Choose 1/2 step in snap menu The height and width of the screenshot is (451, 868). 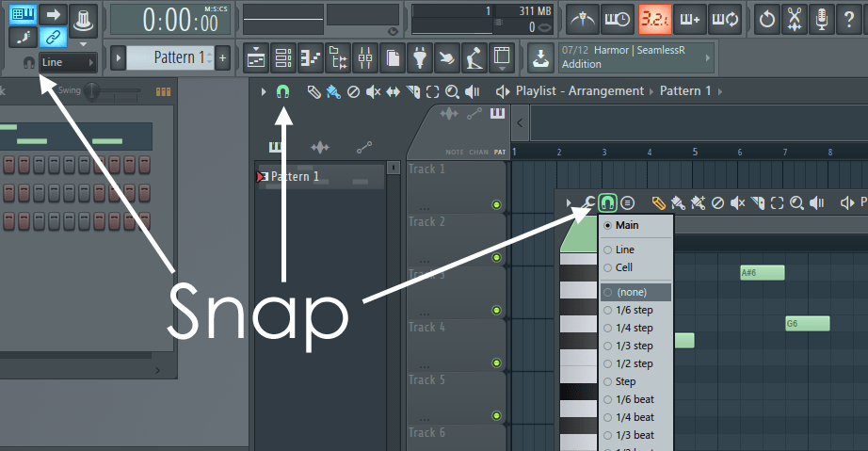[x=635, y=363]
